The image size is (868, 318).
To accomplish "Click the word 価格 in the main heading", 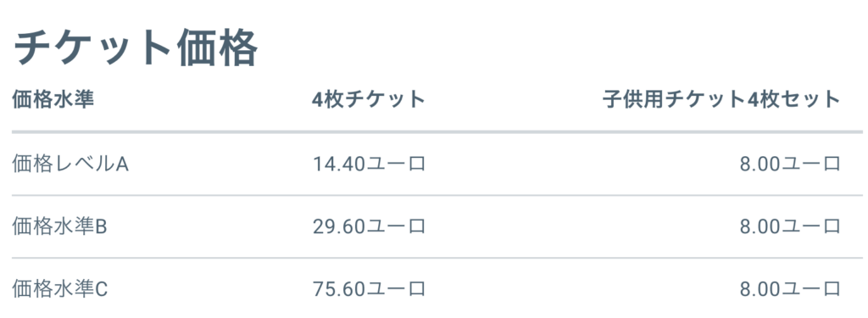I will coord(218,48).
